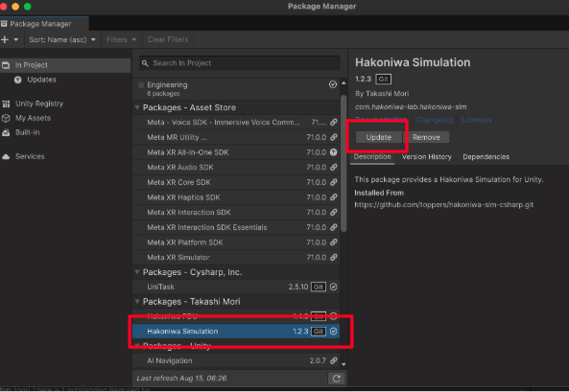569x392 pixels.
Task: Click the Engineering installed checkmark icon
Action: (333, 84)
